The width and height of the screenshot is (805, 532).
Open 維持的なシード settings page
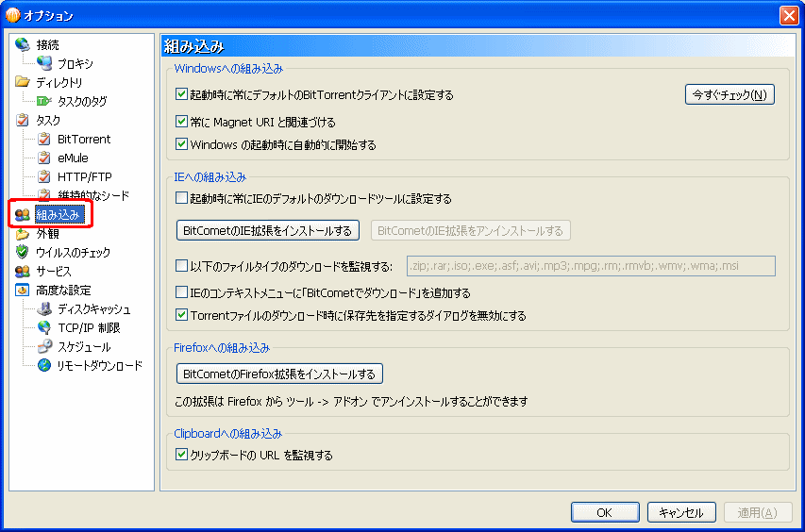[93, 195]
